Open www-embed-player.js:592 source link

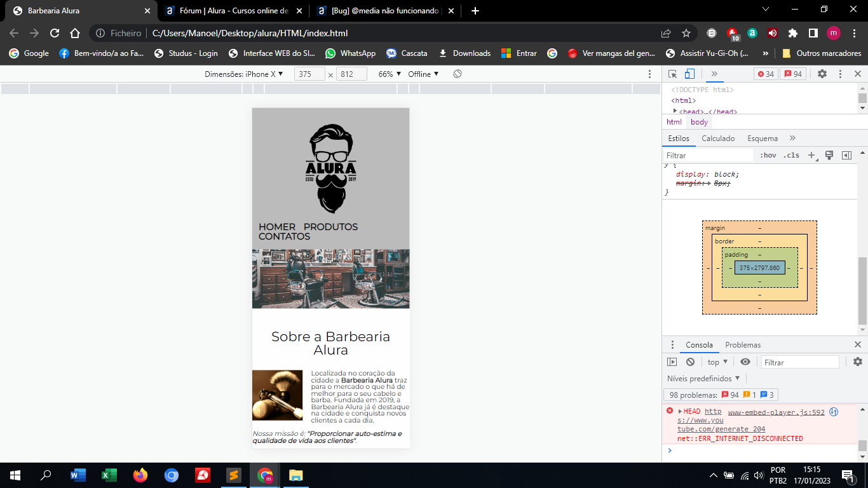tap(776, 412)
